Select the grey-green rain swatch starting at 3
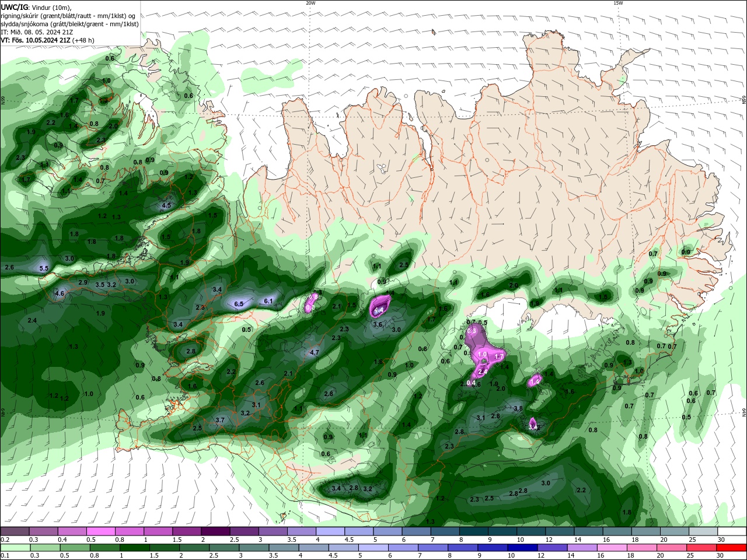Image resolution: width=747 pixels, height=560 pixels. (x=254, y=548)
